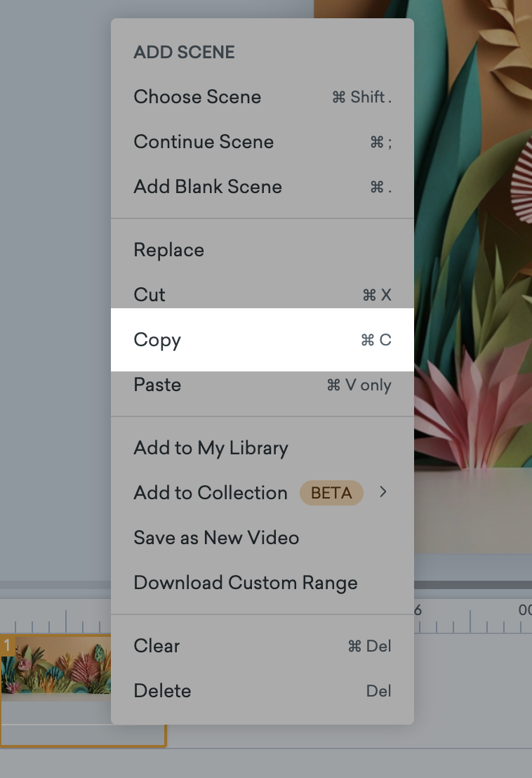Clear the scene contents
Screen dimensions: 532x778
point(156,646)
